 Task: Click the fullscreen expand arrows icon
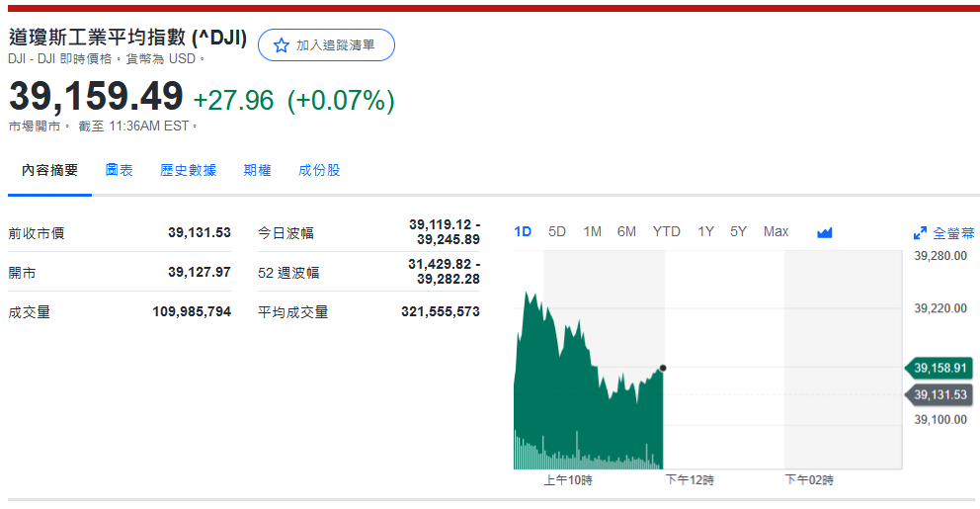pos(921,233)
